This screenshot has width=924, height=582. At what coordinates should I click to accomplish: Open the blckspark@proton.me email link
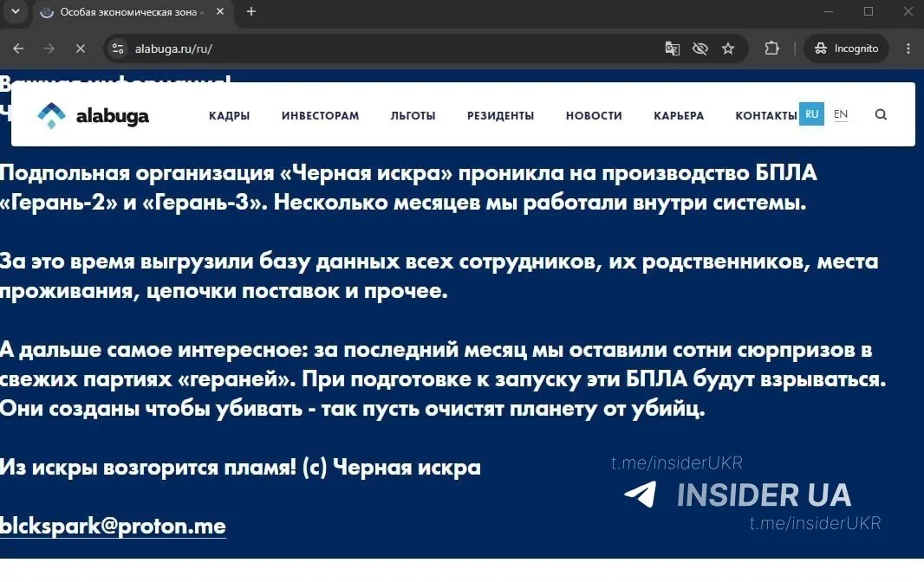(x=113, y=526)
